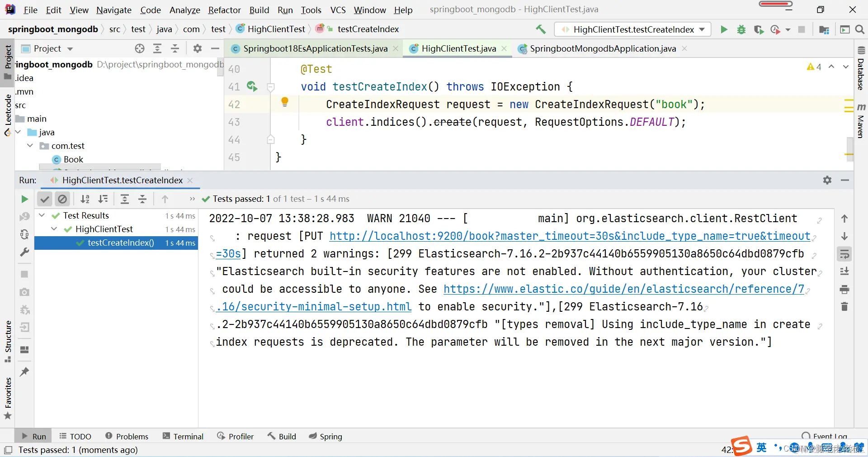Close the HighClientTest.java editor tab
The width and height of the screenshot is (868, 457).
click(504, 48)
